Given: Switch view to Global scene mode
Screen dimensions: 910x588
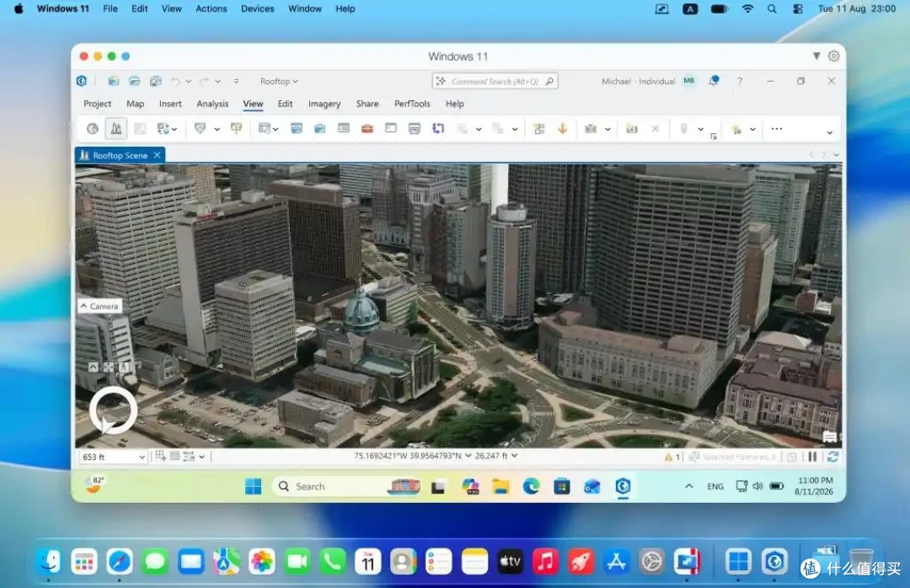Looking at the screenshot, I should coord(93,129).
